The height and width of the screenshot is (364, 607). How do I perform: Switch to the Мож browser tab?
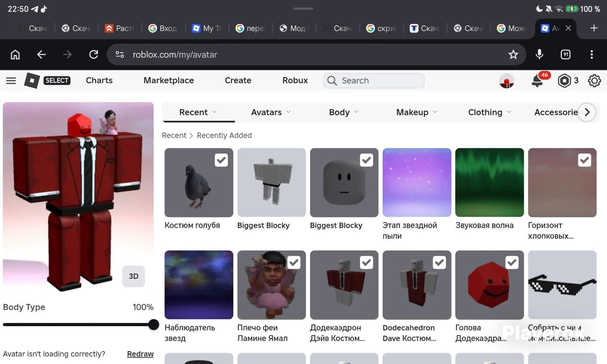(x=512, y=28)
